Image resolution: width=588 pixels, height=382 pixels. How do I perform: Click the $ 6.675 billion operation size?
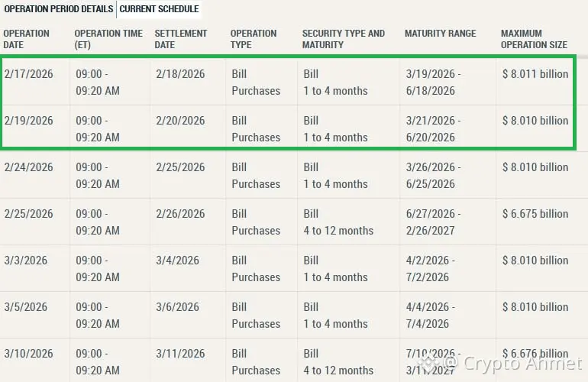click(x=535, y=214)
